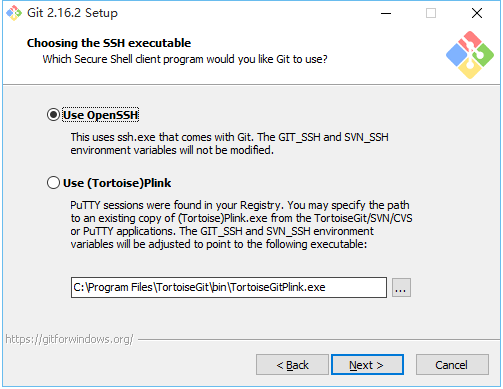503x389 pixels.
Task: Click the Git logo in the header
Action: pyautogui.click(x=470, y=55)
